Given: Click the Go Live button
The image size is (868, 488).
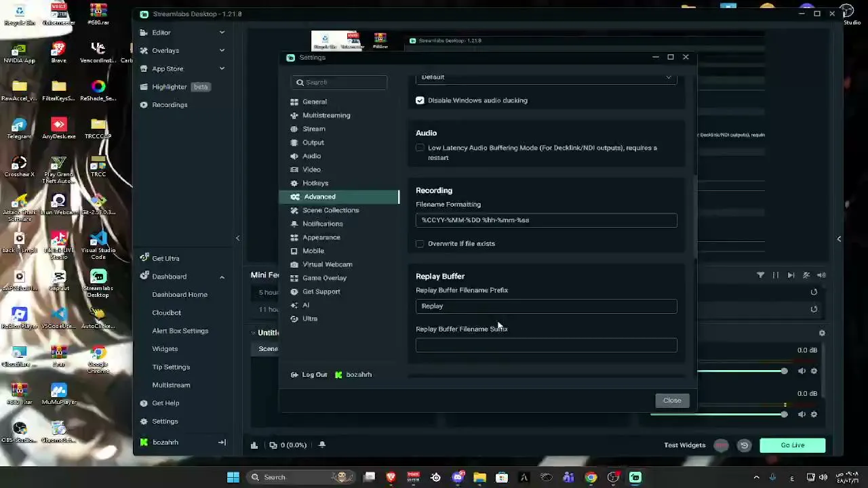Looking at the screenshot, I should click(x=792, y=445).
